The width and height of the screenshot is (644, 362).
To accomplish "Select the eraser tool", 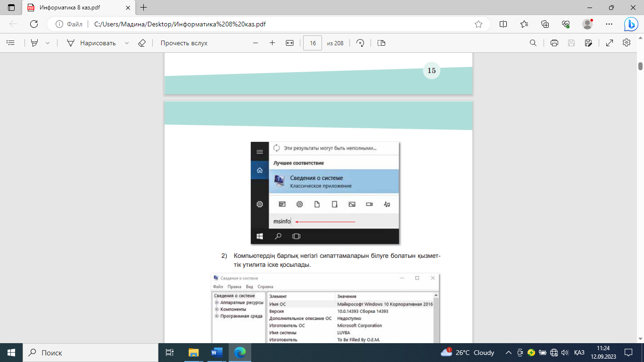I will tap(142, 43).
